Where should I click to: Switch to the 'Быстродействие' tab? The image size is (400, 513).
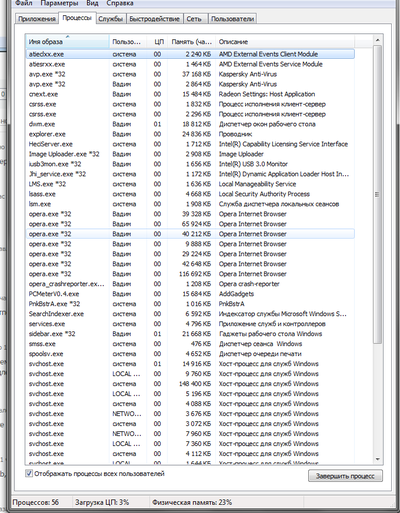(x=155, y=19)
